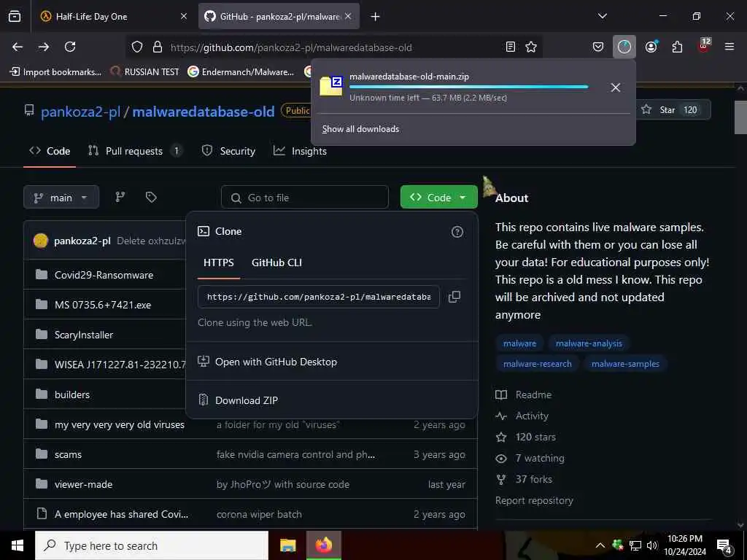Image resolution: width=747 pixels, height=560 pixels.
Task: Open the RUSSIAN TEST bookmark
Action: pyautogui.click(x=144, y=72)
